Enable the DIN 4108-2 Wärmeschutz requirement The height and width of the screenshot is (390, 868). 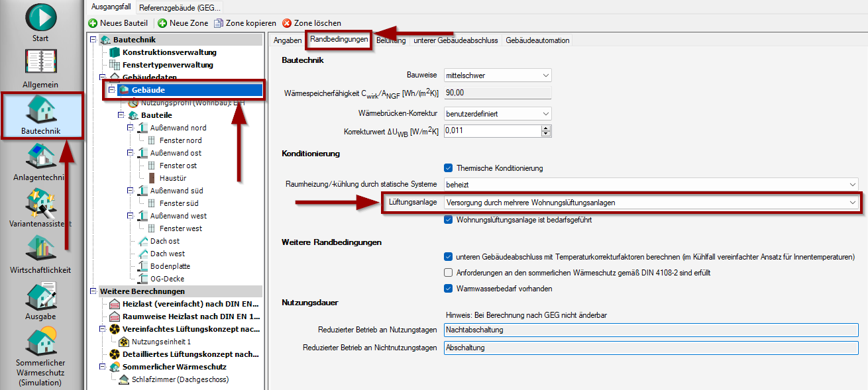(x=448, y=272)
